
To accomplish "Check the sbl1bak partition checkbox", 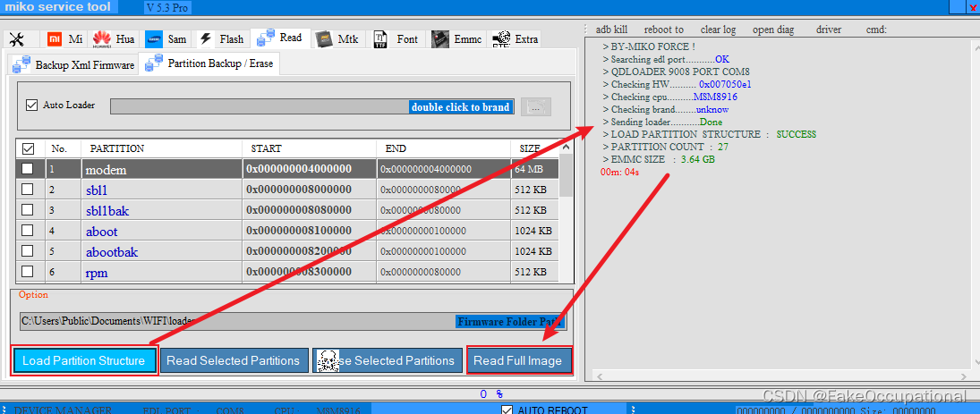I will 28,210.
